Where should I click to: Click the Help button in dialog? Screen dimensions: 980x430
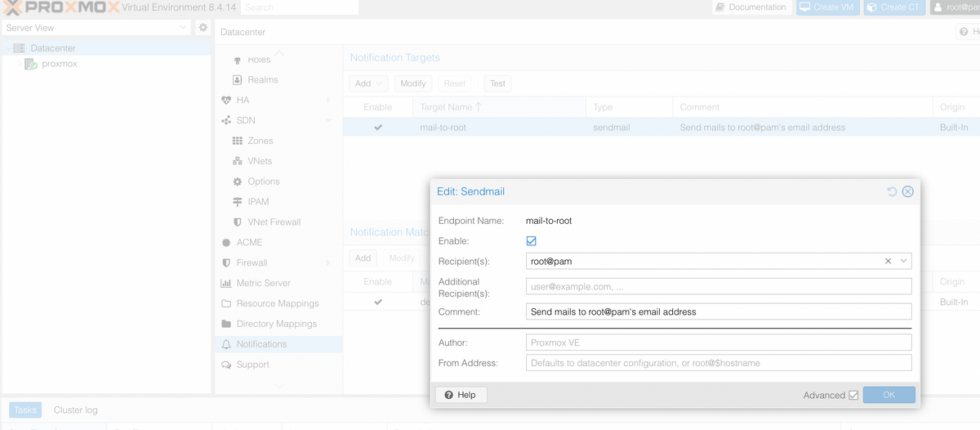[x=461, y=395]
